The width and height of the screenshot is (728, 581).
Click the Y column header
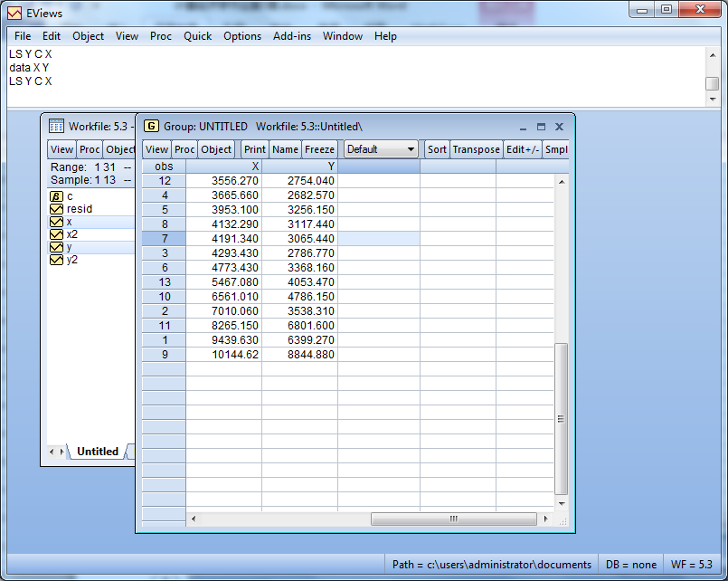[x=299, y=167]
